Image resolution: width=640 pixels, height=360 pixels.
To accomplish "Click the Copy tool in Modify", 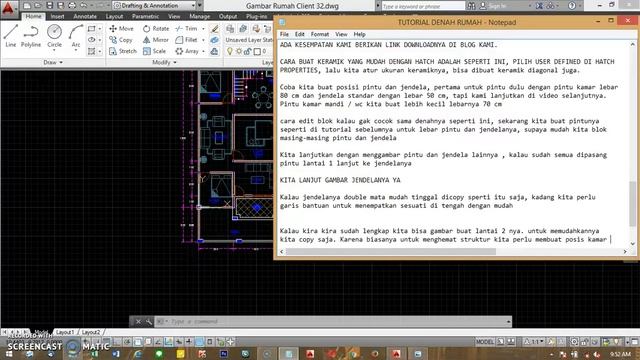I will click(x=121, y=40).
